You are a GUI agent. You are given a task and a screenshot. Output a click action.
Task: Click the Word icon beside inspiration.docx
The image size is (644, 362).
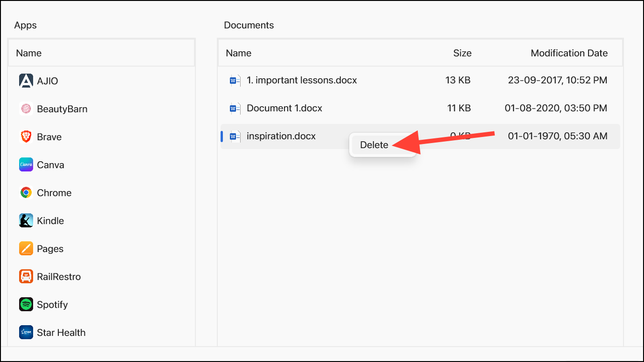tap(235, 136)
